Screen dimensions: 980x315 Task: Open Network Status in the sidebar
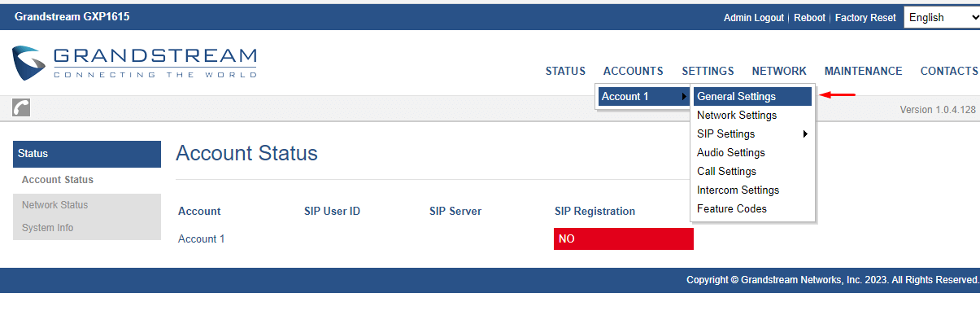[87, 205]
